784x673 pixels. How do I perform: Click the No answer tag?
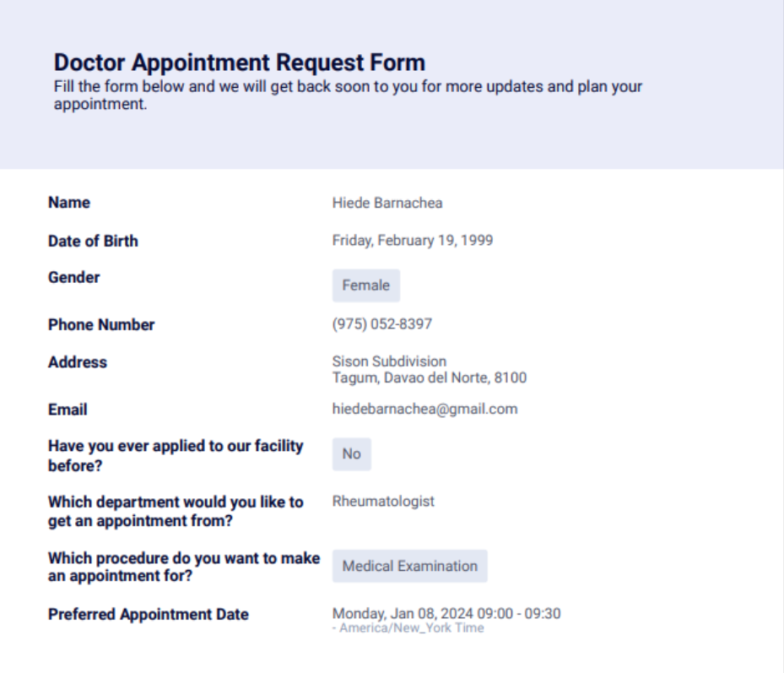(x=351, y=454)
